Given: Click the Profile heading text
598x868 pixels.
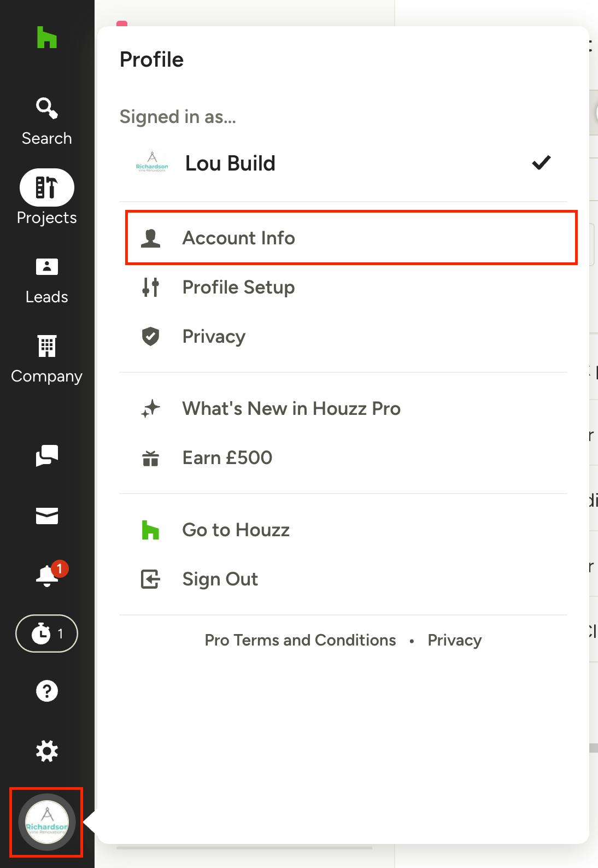Looking at the screenshot, I should point(151,60).
